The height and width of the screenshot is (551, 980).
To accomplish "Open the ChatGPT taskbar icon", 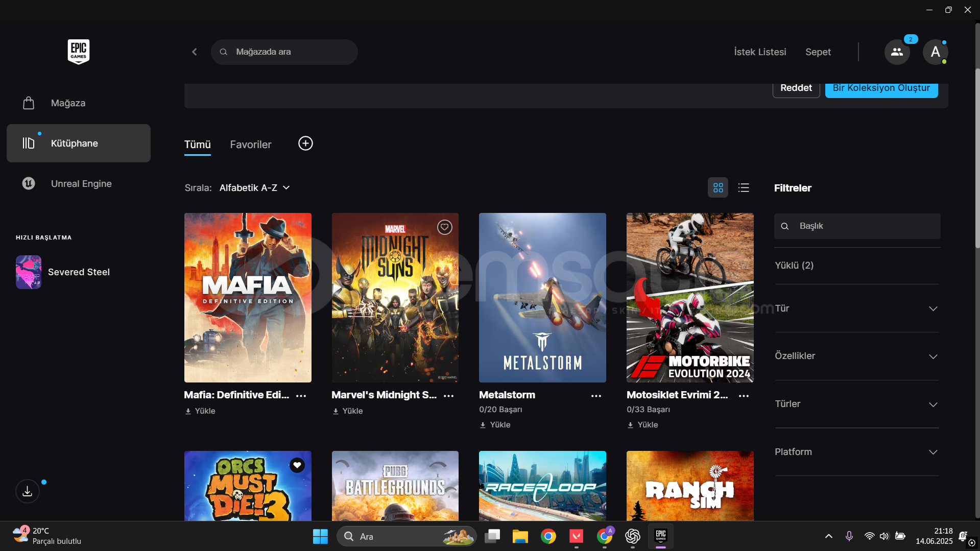I will pos(632,536).
